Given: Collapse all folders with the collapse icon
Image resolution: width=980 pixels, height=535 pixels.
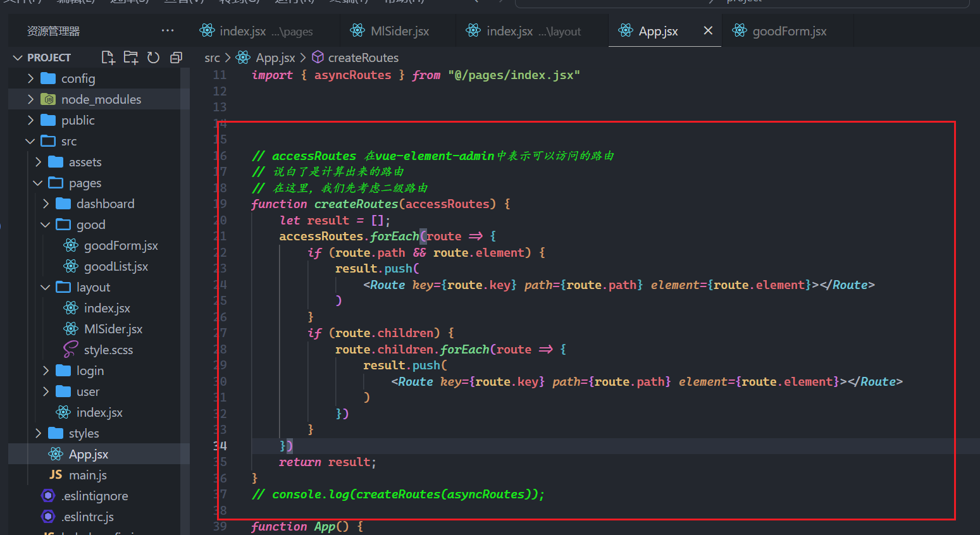Looking at the screenshot, I should 176,58.
